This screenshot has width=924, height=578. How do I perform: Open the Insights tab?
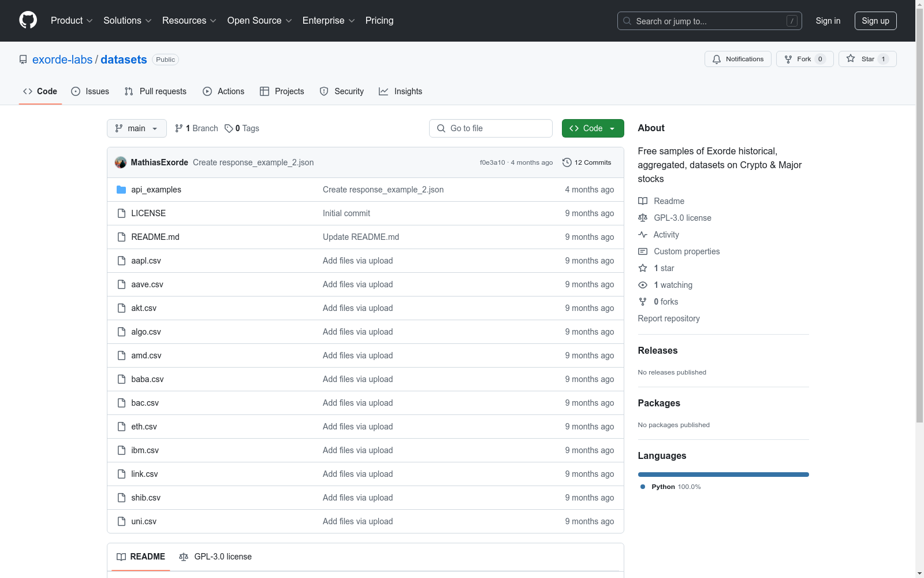coord(400,91)
